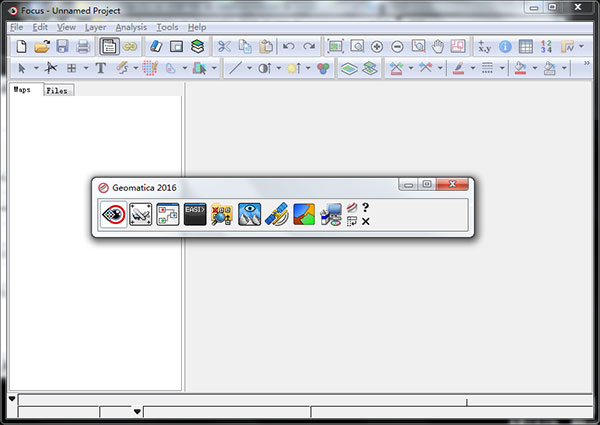Paste using the clipboard icon
The width and height of the screenshot is (600, 425).
(x=266, y=47)
